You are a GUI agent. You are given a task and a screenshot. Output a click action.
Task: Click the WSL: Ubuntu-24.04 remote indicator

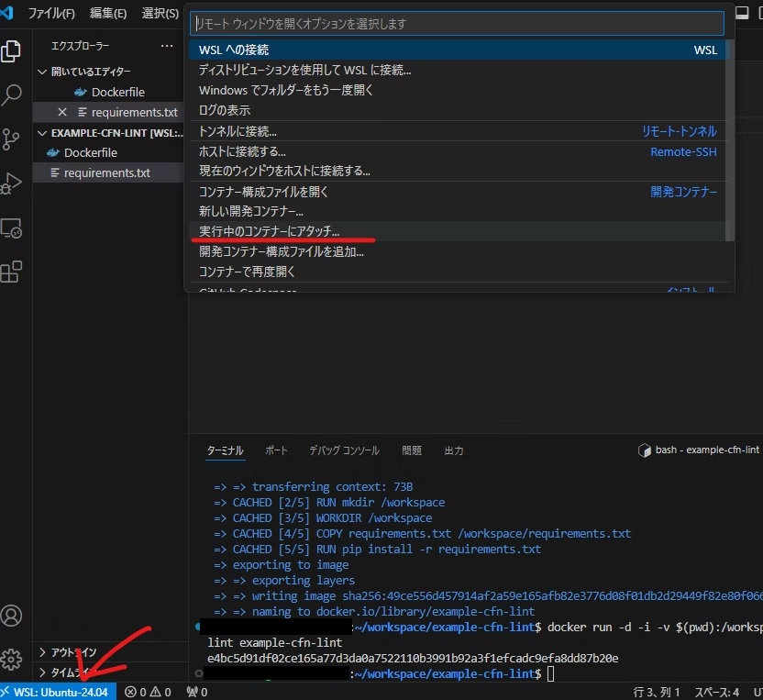click(x=58, y=692)
